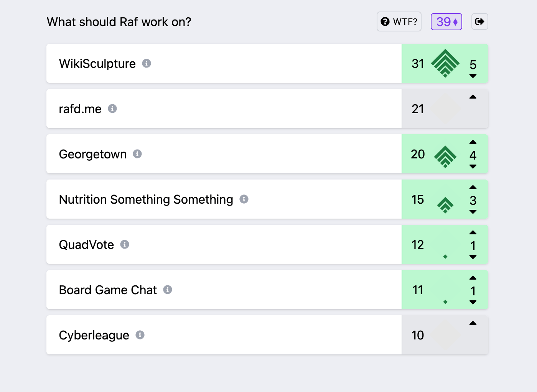Viewport: 537px width, 392px height.
Task: Reduce Georgetown votes with down arrow
Action: [x=473, y=166]
